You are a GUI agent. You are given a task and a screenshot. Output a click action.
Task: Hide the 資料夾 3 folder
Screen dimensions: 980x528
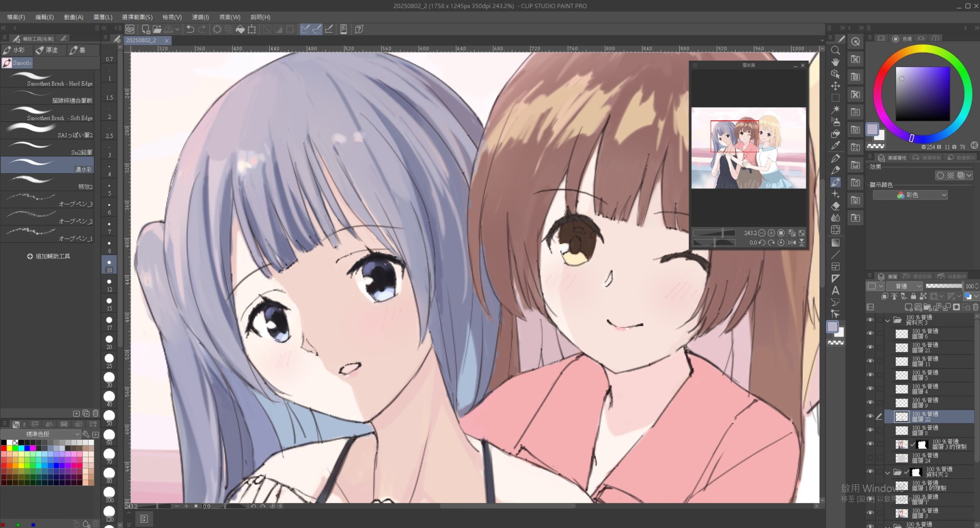pos(870,320)
